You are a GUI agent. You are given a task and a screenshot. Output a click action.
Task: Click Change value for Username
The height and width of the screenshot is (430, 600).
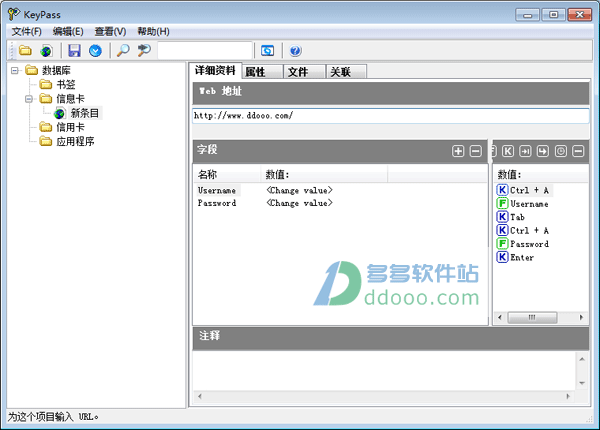[x=299, y=190]
